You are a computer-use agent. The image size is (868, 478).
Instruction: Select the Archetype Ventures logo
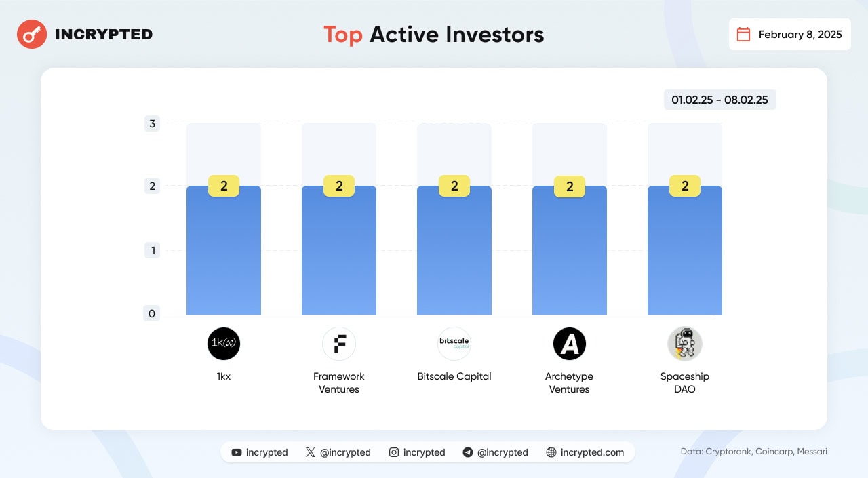pyautogui.click(x=570, y=344)
